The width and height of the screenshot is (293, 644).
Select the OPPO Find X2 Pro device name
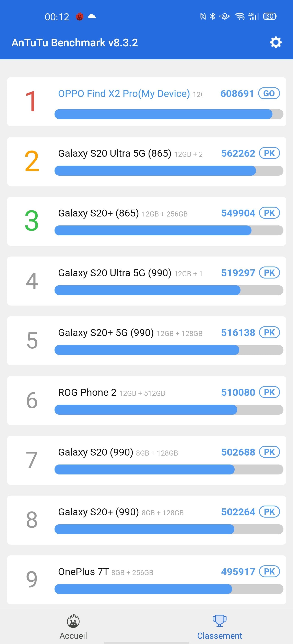pos(124,94)
